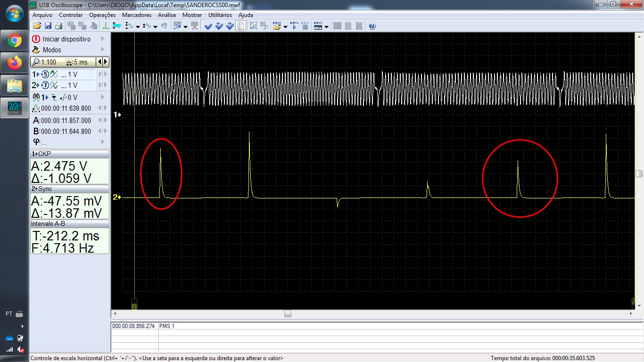The height and width of the screenshot is (362, 644).
Task: Click the first blue checkmark toolbar icon
Action: [x=208, y=26]
